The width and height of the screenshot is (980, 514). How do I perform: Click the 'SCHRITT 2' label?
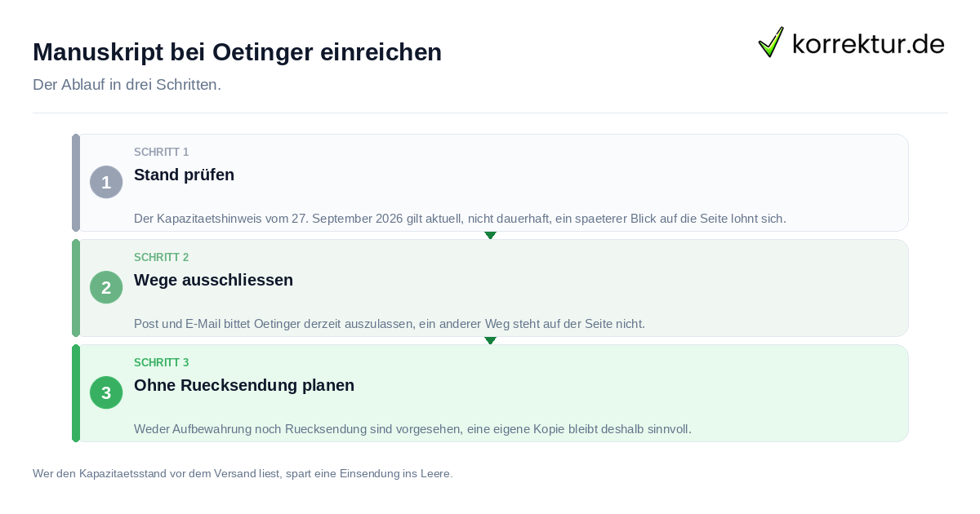coord(162,257)
